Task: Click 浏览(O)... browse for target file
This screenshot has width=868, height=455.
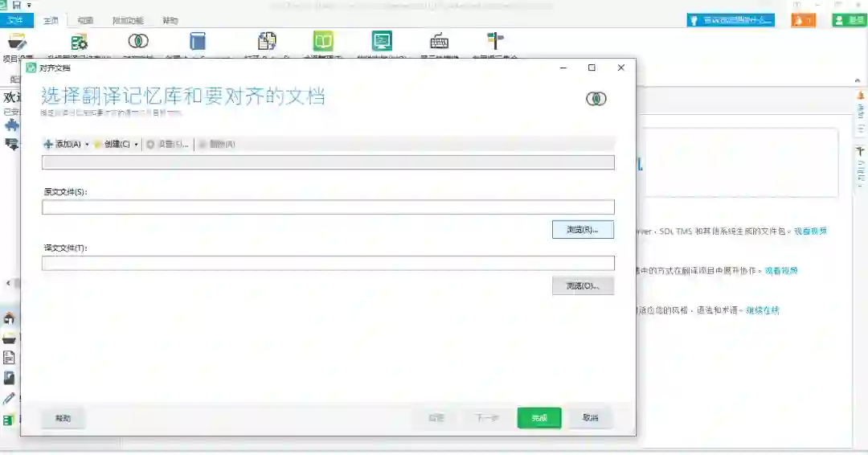Action: click(x=583, y=285)
